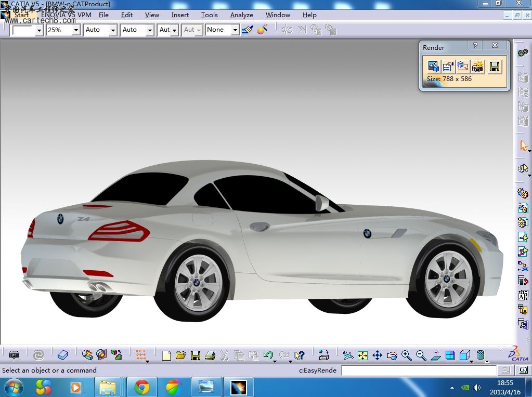
Task: Click the shading mode cylinder icon
Action: [481, 355]
